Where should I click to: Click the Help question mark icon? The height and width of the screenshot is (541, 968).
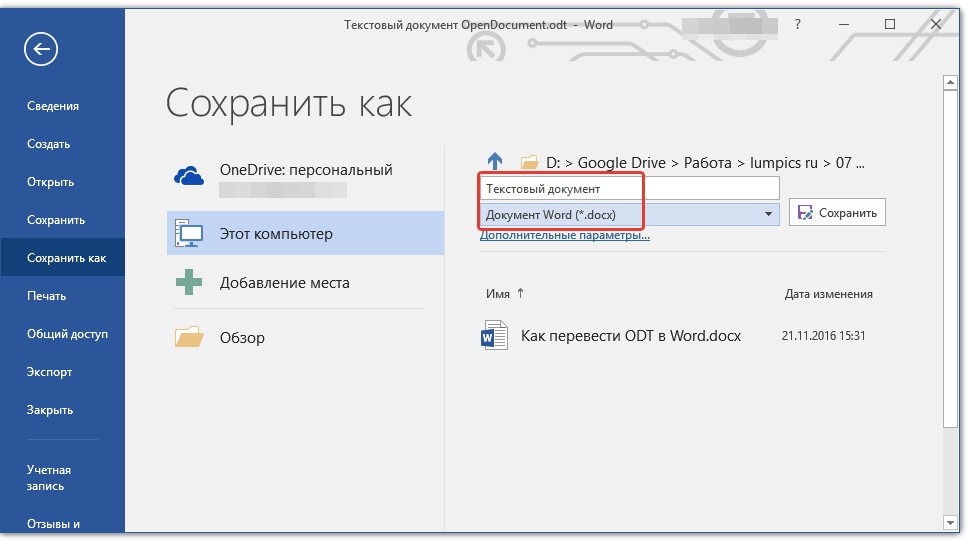pyautogui.click(x=798, y=24)
